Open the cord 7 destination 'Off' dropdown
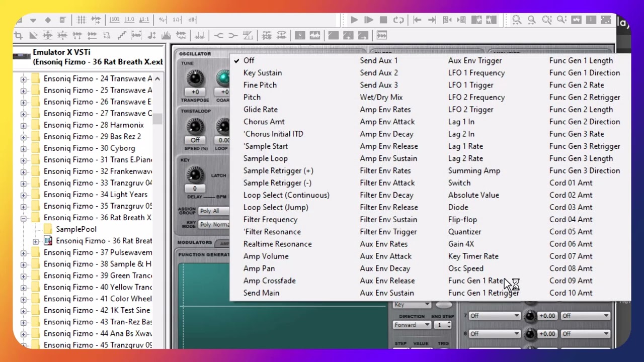644x362 pixels. coord(587,316)
